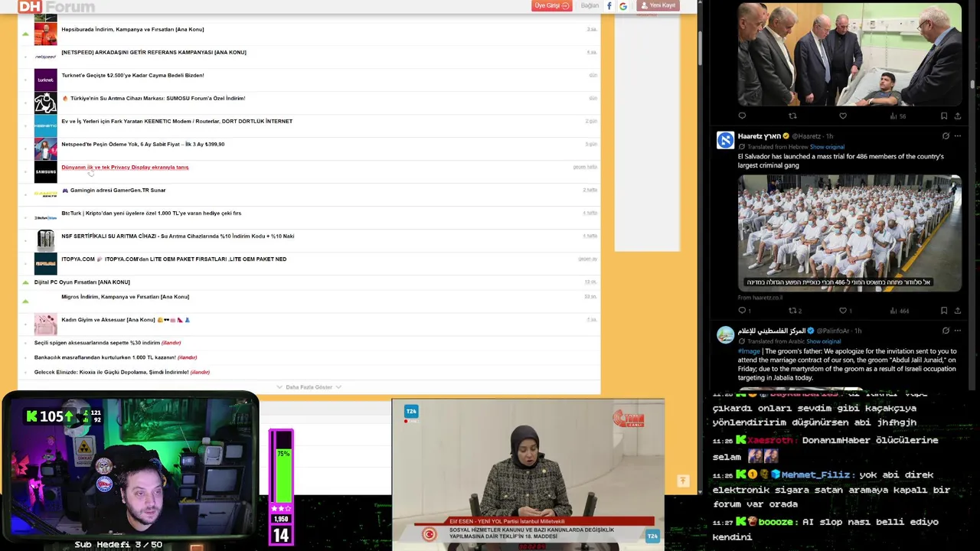Click the Turknet logo thumbnail
The height and width of the screenshot is (551, 980).
pyautogui.click(x=45, y=80)
